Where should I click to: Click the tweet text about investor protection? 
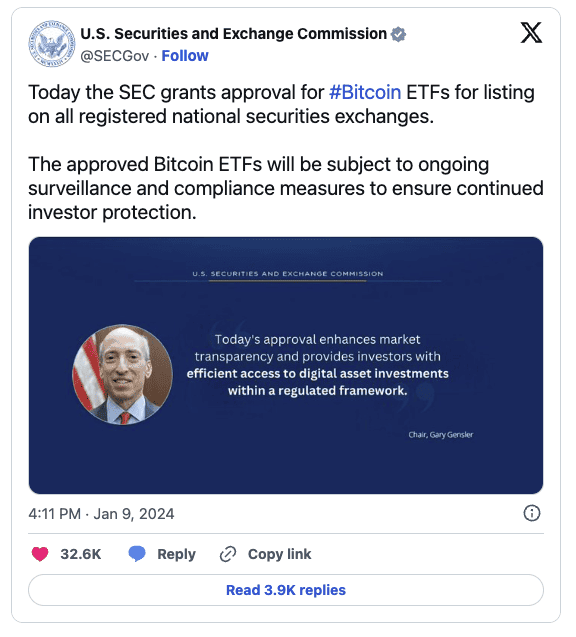[x=286, y=188]
